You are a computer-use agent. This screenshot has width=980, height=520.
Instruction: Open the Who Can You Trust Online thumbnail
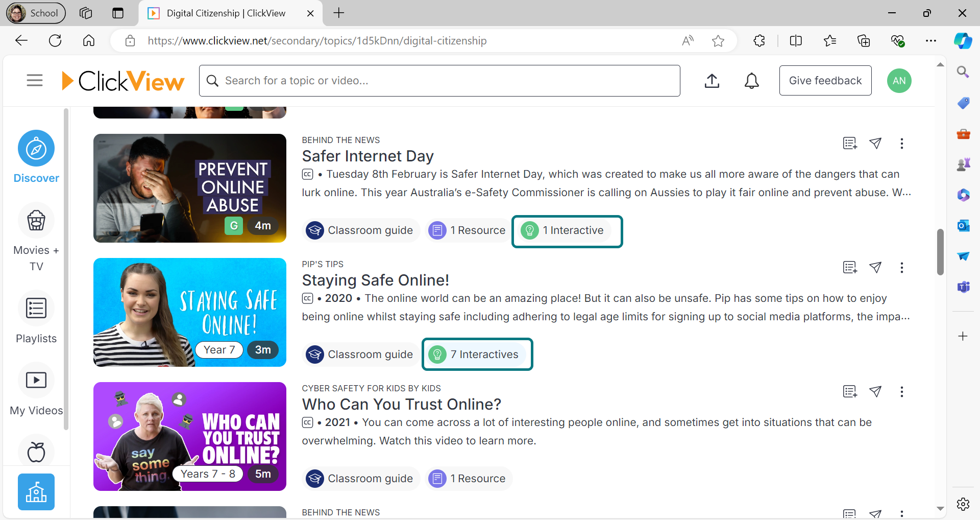[x=190, y=436]
